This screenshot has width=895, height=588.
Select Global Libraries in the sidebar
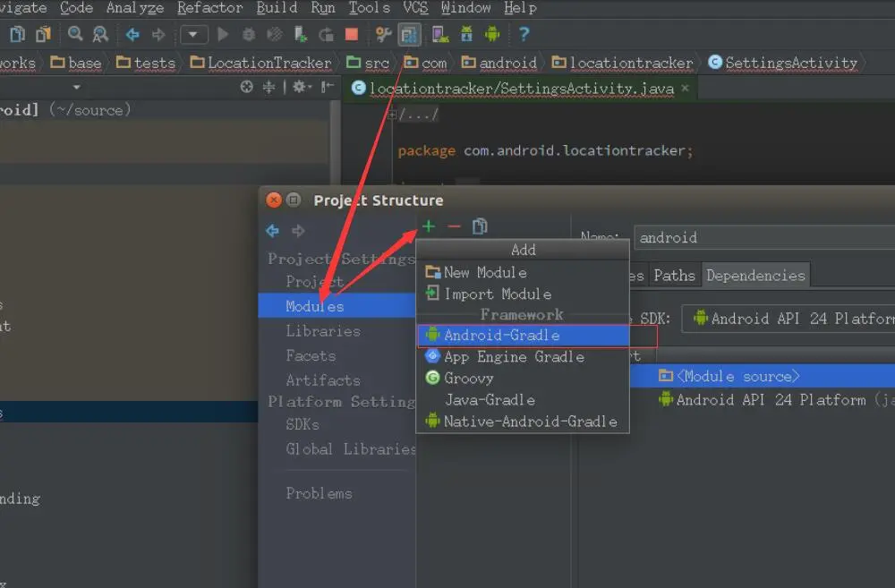click(x=351, y=449)
